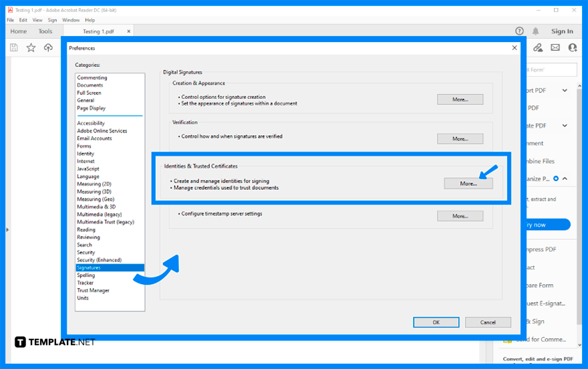Open the Window menu
The height and width of the screenshot is (369, 588).
click(71, 20)
